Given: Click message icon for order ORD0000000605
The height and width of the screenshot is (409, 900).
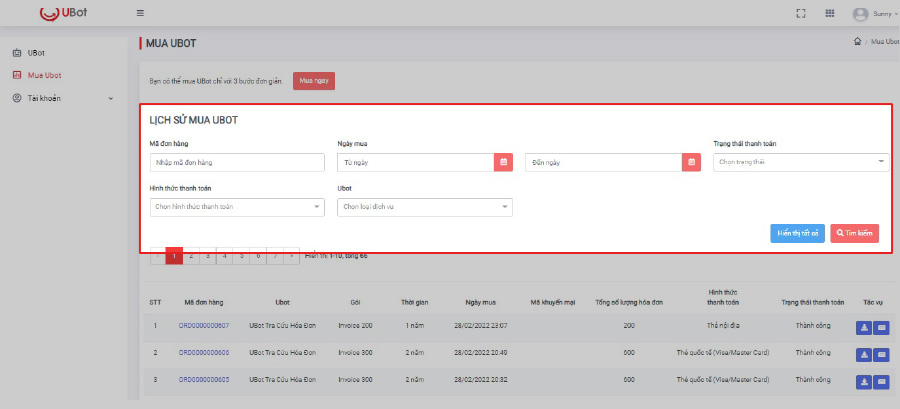Looking at the screenshot, I should pyautogui.click(x=881, y=382).
